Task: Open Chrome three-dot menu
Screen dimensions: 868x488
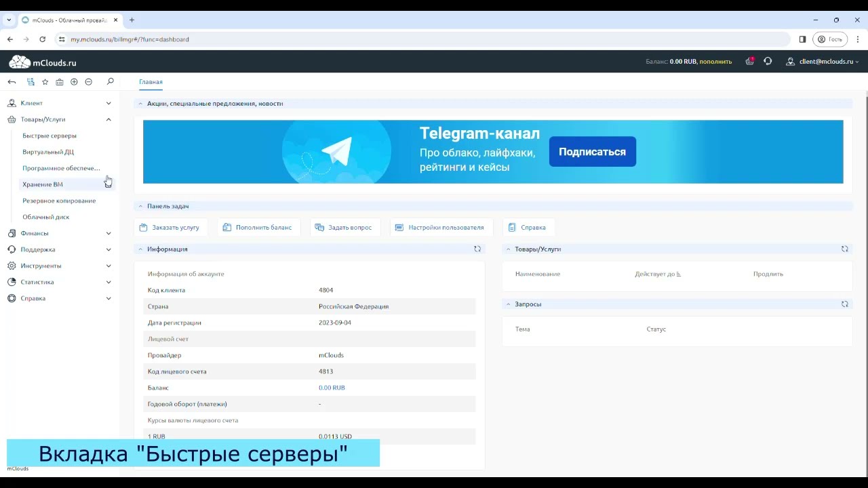Action: pyautogui.click(x=858, y=39)
